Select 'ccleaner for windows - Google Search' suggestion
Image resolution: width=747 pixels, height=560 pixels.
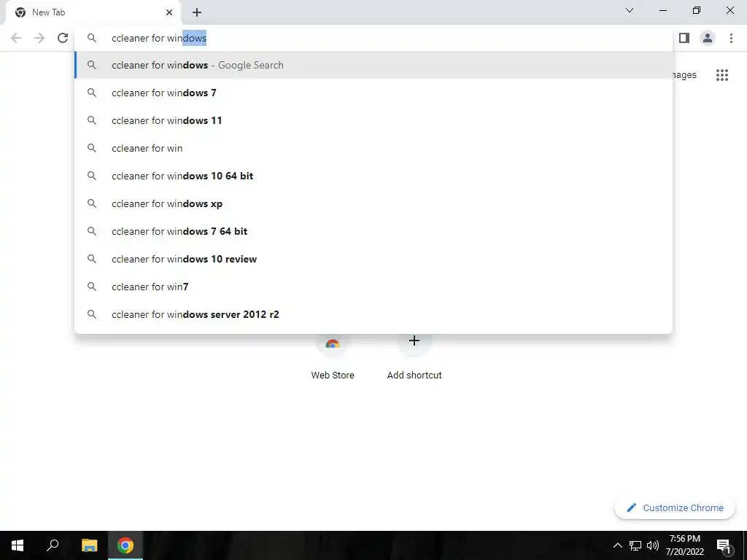(x=373, y=65)
